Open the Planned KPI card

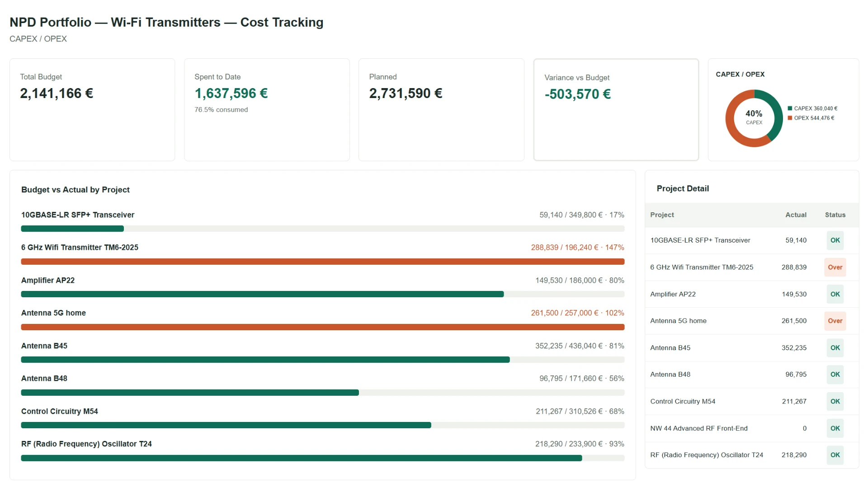441,110
